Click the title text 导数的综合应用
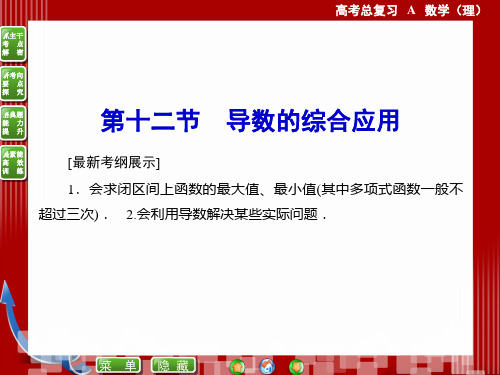Viewport: 500px width, 375px height. pyautogui.click(x=313, y=121)
